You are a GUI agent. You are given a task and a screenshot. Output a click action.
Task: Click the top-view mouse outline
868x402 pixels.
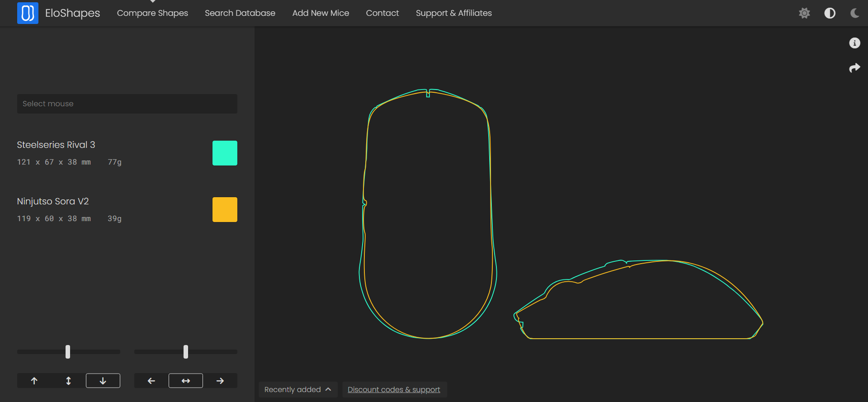pyautogui.click(x=428, y=213)
